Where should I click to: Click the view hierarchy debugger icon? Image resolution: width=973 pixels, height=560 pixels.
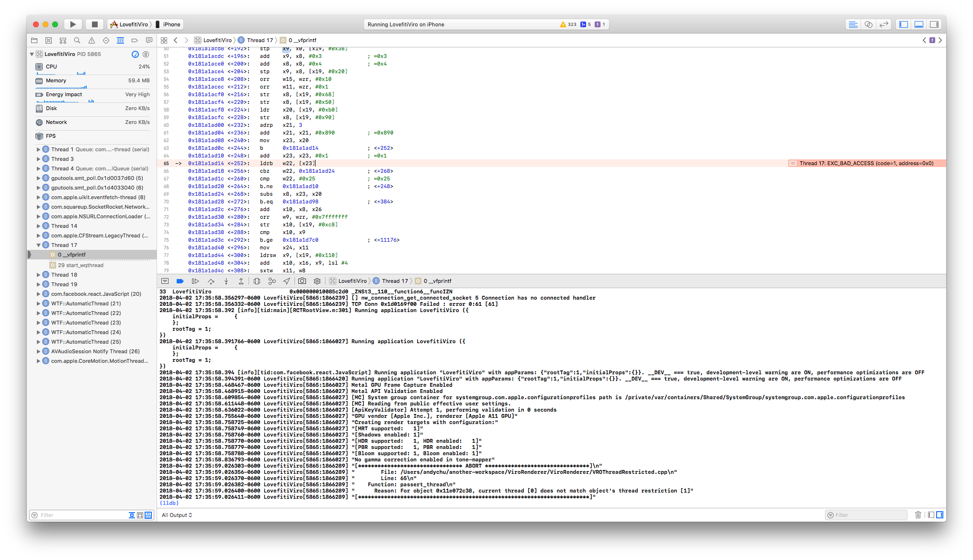click(257, 281)
